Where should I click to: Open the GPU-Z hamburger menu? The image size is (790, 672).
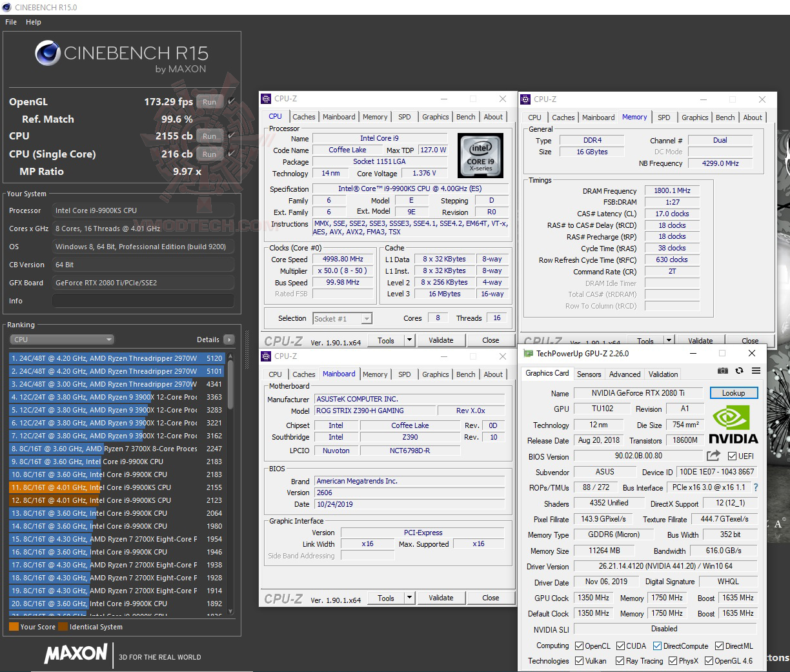[x=756, y=371]
